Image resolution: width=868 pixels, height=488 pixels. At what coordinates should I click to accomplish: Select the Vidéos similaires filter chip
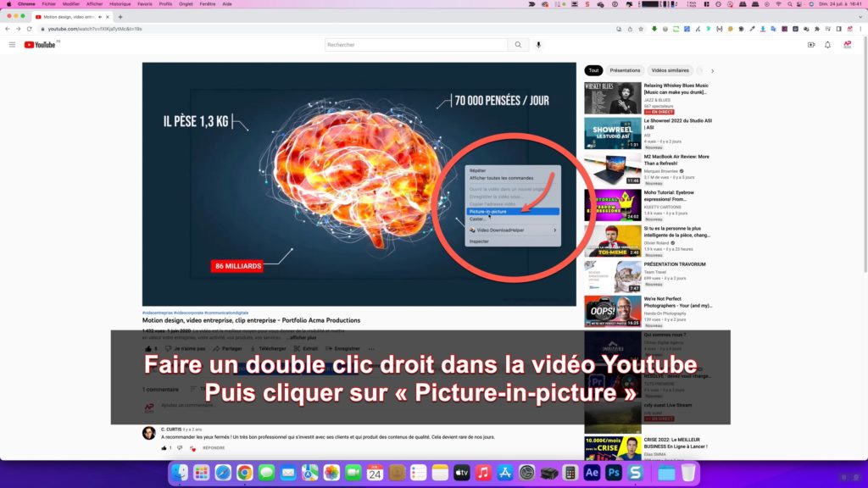point(670,70)
